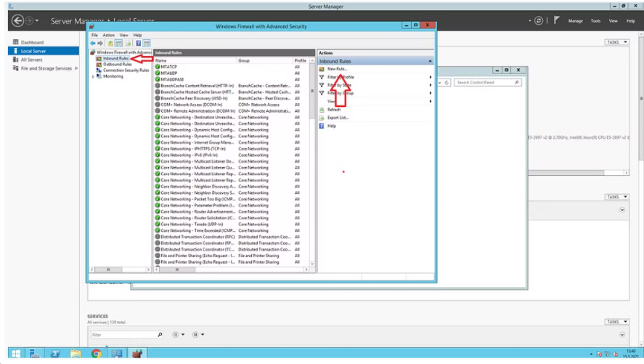This screenshot has height=364, width=644.
Task: Open the address dropdown in Control Panel window
Action: [439, 83]
